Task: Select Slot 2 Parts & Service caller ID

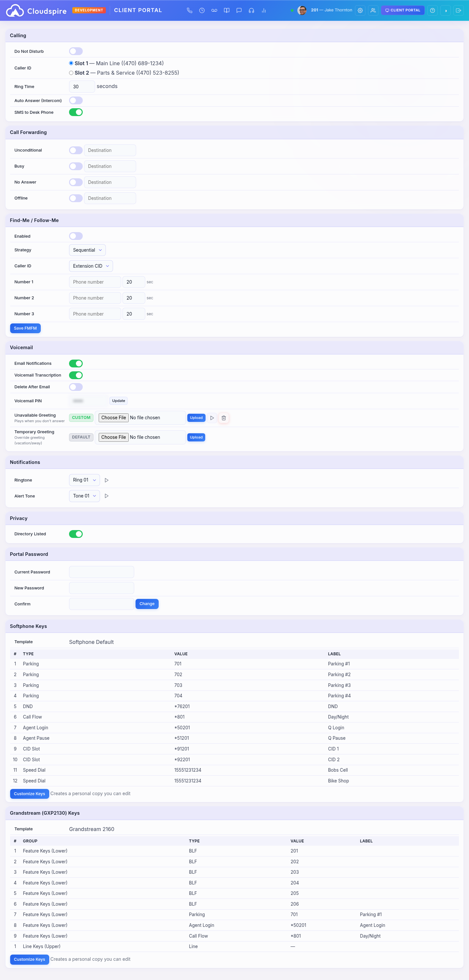Action: [71, 73]
